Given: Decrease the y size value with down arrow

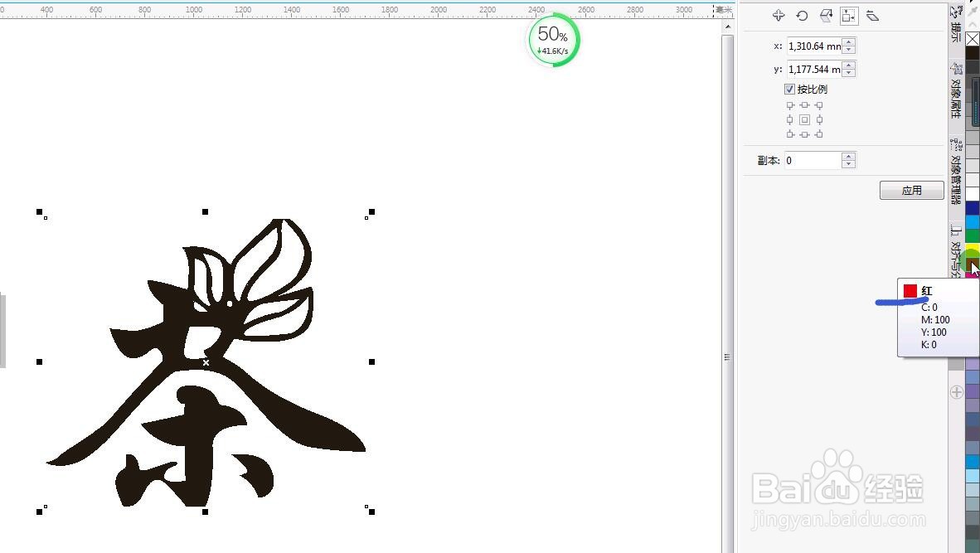Looking at the screenshot, I should [x=849, y=73].
